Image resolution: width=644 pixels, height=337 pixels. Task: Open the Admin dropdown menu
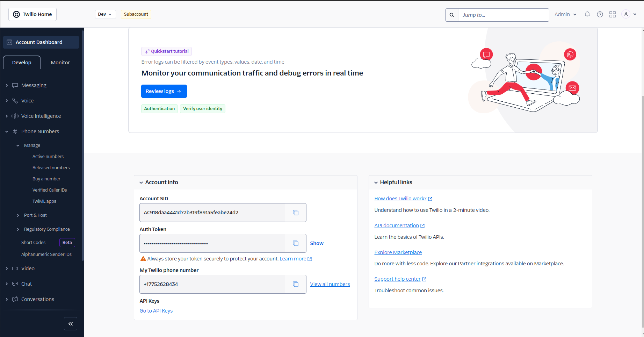565,14
